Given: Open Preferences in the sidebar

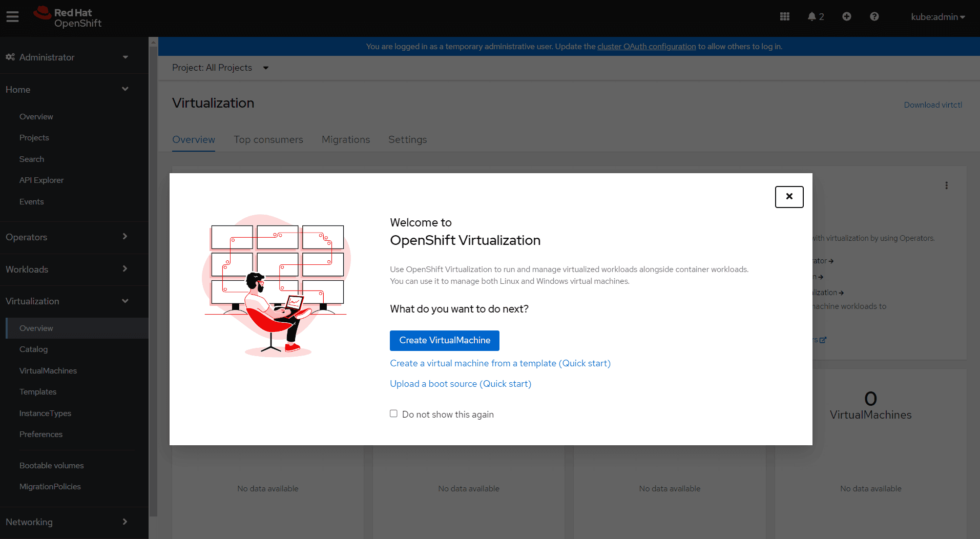Looking at the screenshot, I should (x=41, y=434).
